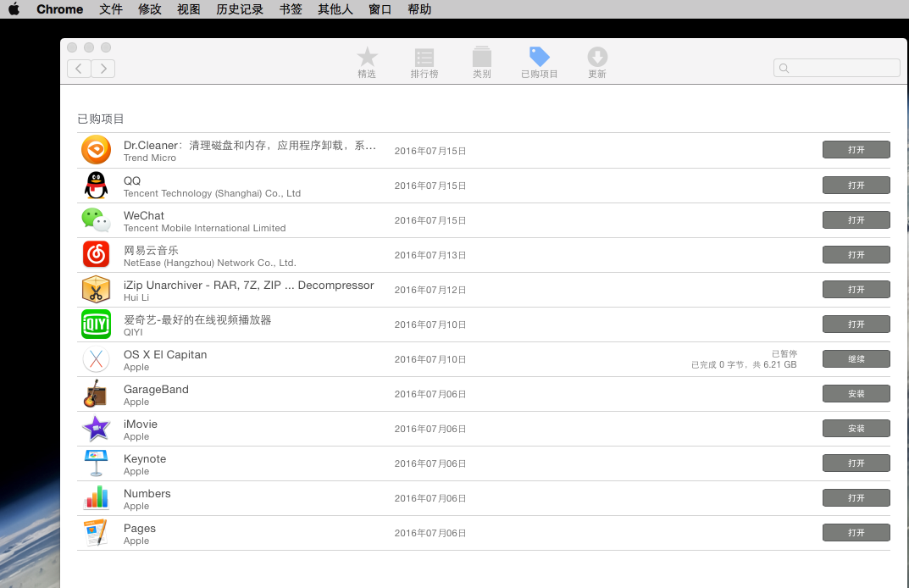Click 已暂停 paused status text
Screen dimensions: 909x588
click(x=784, y=353)
